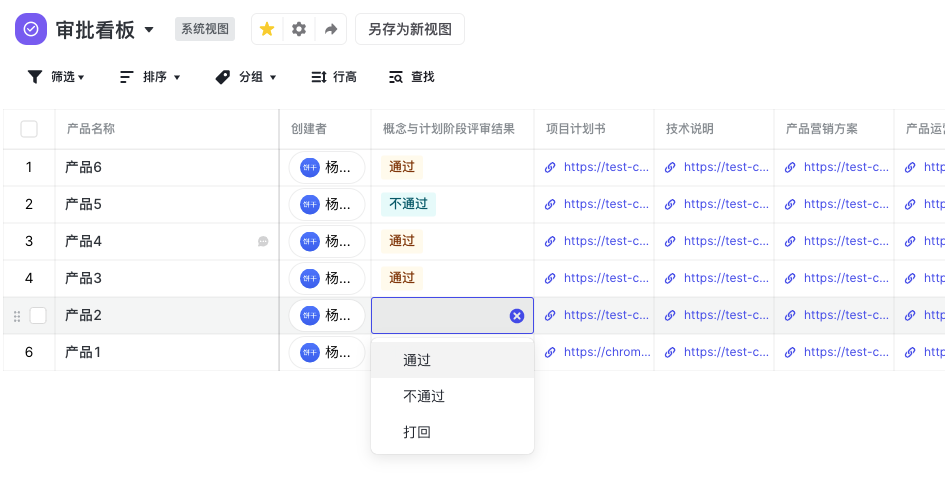This screenshot has height=485, width=945.
Task: Open 查找 search tool
Action: coord(411,77)
